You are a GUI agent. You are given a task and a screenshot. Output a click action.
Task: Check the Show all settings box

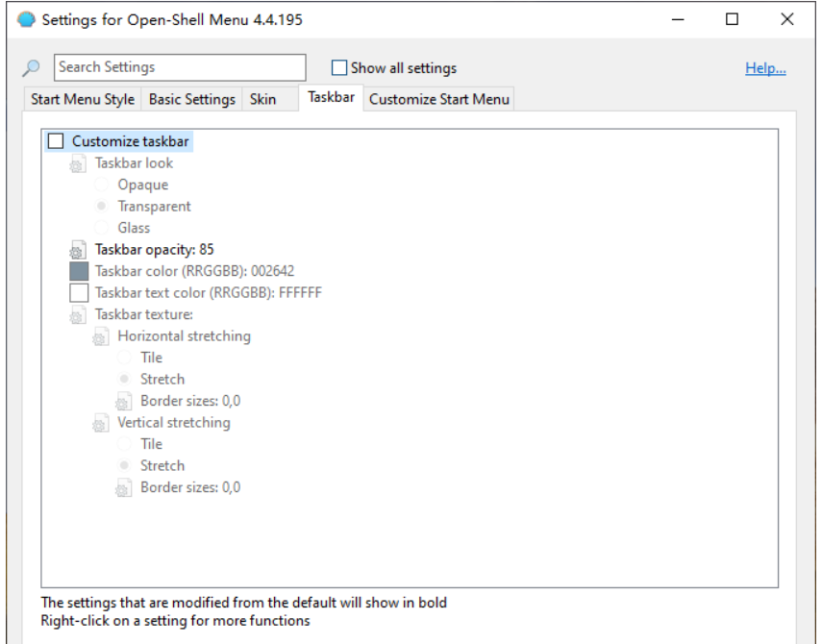[338, 68]
